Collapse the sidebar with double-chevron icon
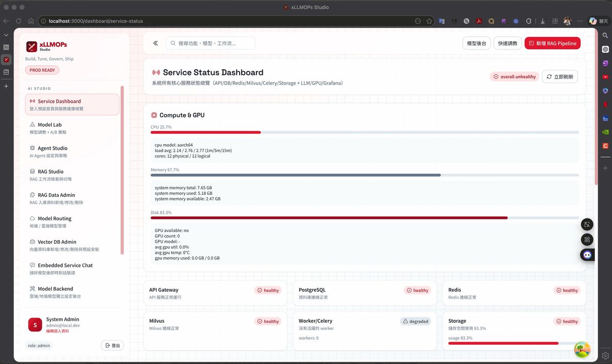This screenshot has width=612, height=364. click(156, 43)
